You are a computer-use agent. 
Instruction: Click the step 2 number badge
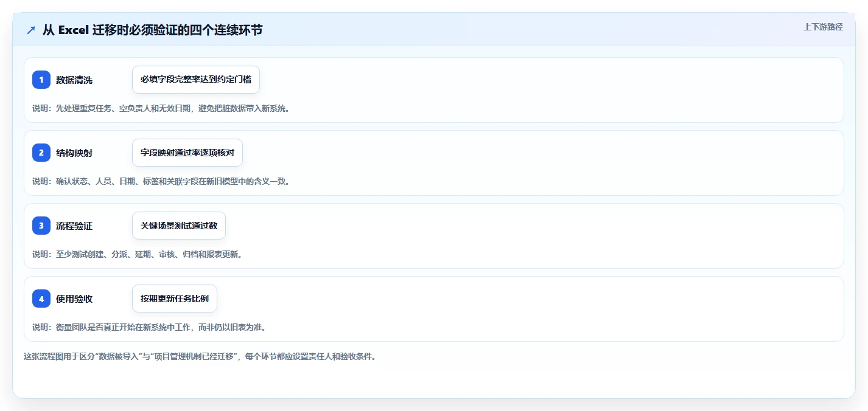[41, 153]
